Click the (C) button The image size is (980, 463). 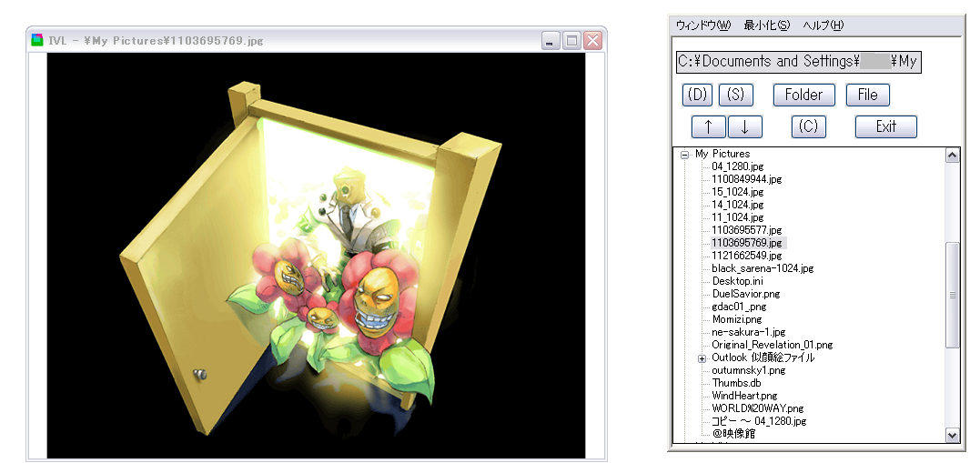pyautogui.click(x=809, y=126)
